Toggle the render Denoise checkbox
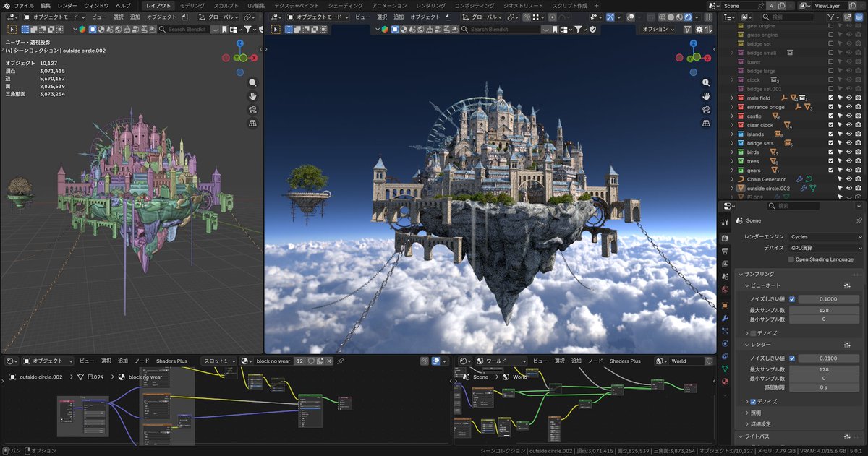The image size is (868, 456). (753, 401)
